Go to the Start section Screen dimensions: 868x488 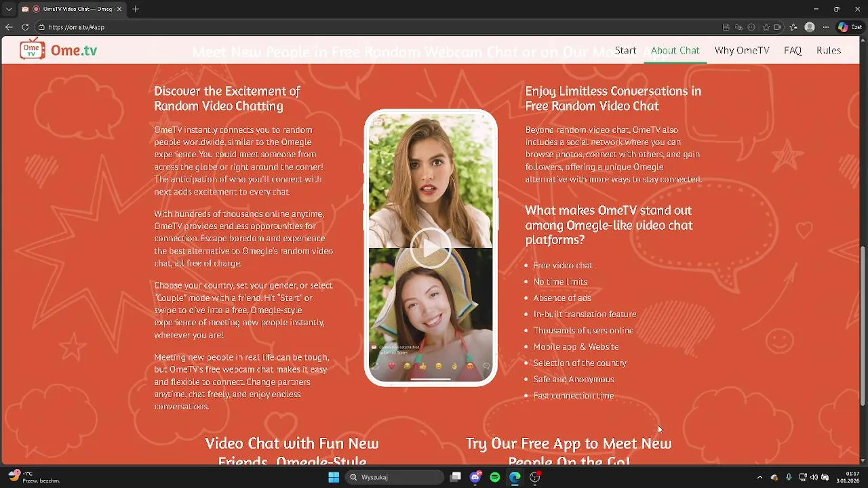625,50
